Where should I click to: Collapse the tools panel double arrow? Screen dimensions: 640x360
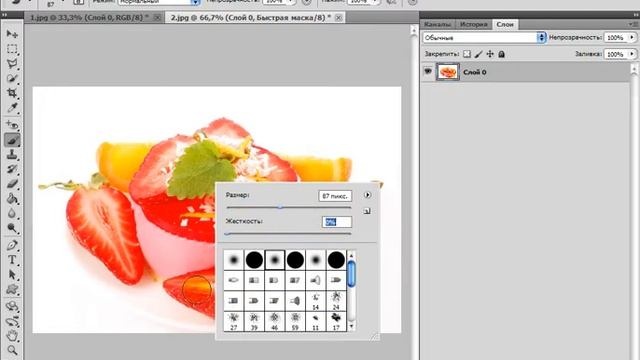point(4,15)
